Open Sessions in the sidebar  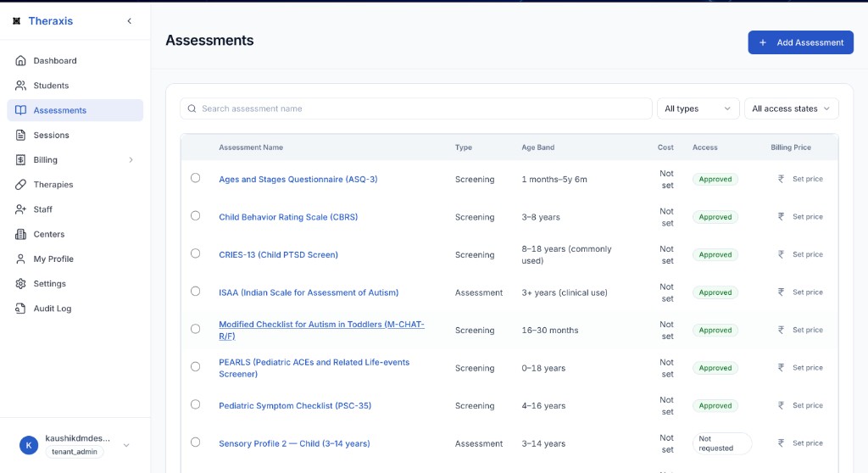(x=75, y=135)
